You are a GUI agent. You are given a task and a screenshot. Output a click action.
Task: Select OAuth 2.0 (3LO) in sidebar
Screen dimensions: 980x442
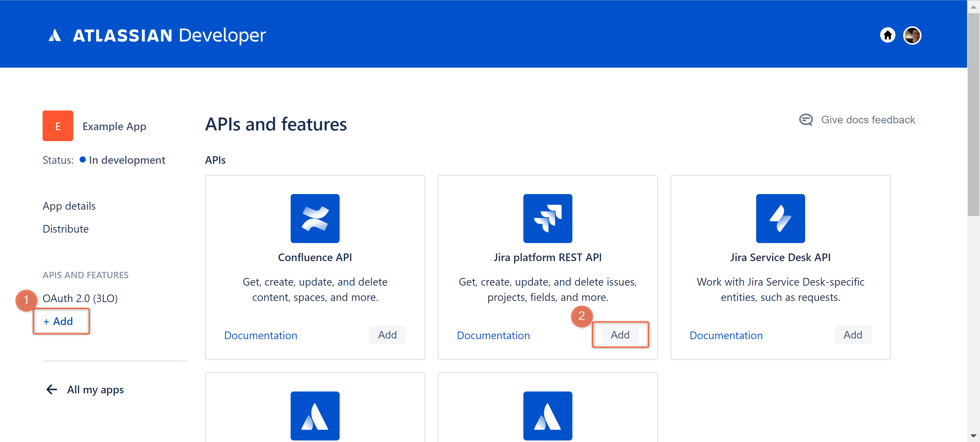[x=80, y=298]
